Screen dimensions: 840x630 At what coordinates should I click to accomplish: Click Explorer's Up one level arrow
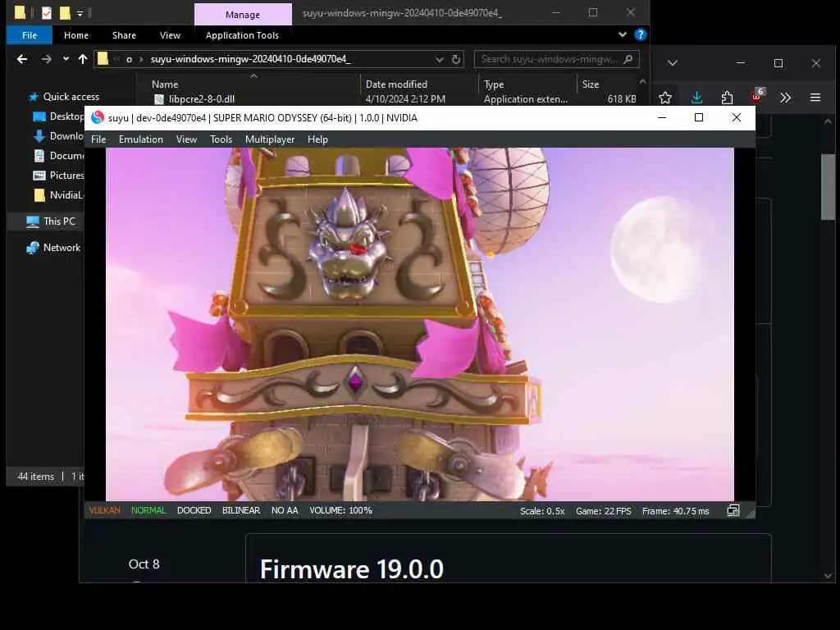coord(83,59)
